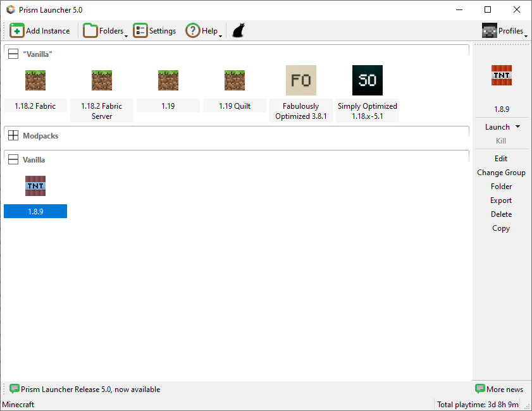Click the Edit button in the sidebar
This screenshot has height=411, width=532.
501,158
